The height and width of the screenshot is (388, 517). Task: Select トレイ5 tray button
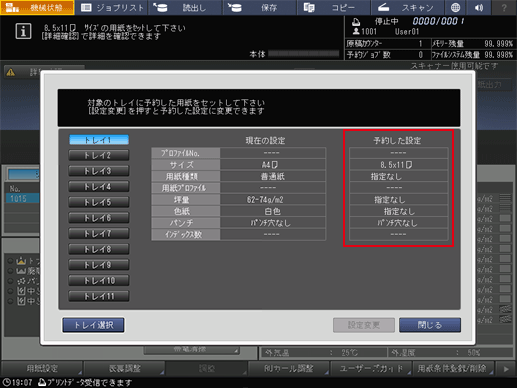point(99,202)
